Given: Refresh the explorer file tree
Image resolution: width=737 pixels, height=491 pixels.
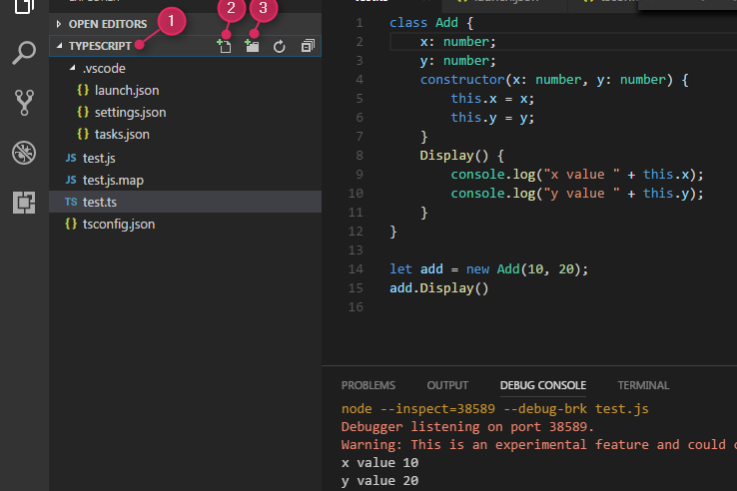Looking at the screenshot, I should point(280,46).
